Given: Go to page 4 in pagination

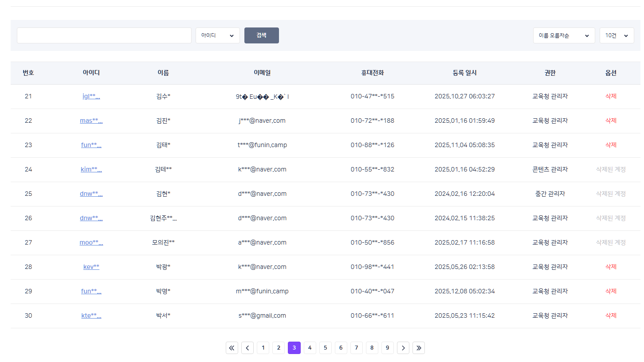Looking at the screenshot, I should pyautogui.click(x=310, y=348).
